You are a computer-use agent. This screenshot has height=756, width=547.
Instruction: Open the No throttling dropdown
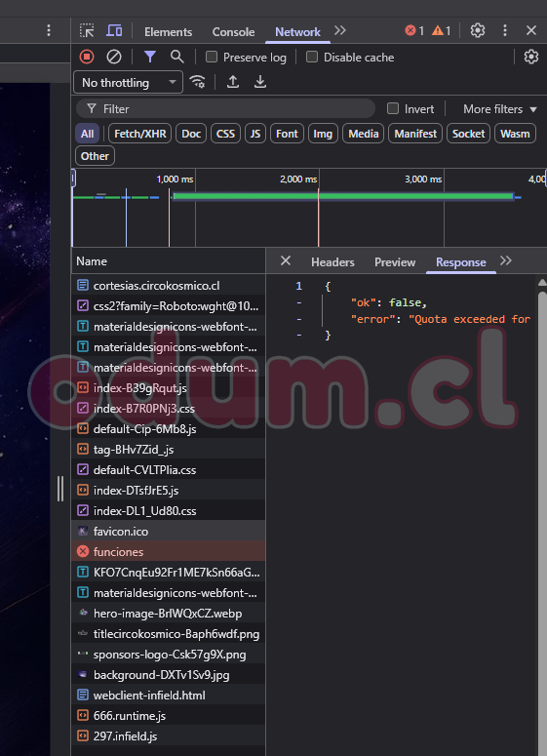[x=128, y=83]
